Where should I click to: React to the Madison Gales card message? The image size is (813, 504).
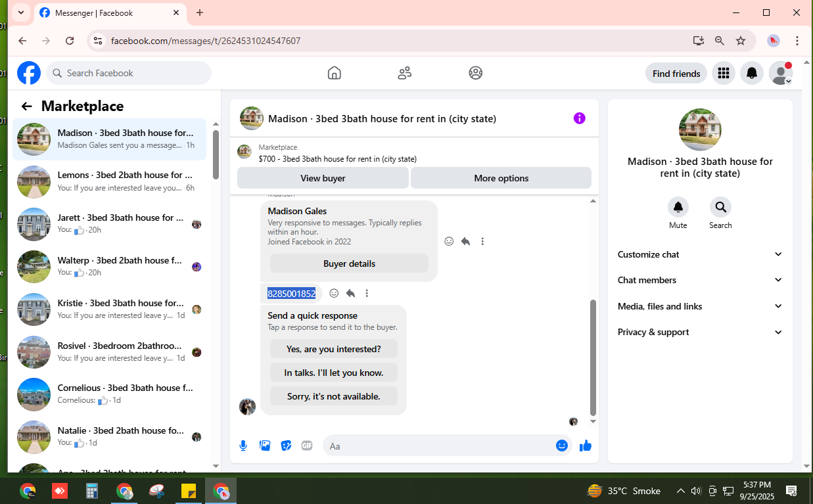point(449,241)
